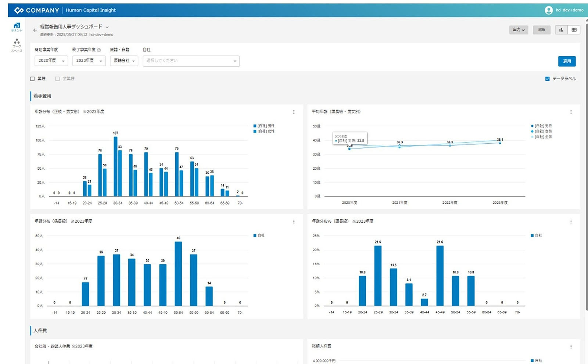Open kebab menu on 平均年齢 chart
588x364 pixels.
pyautogui.click(x=571, y=112)
